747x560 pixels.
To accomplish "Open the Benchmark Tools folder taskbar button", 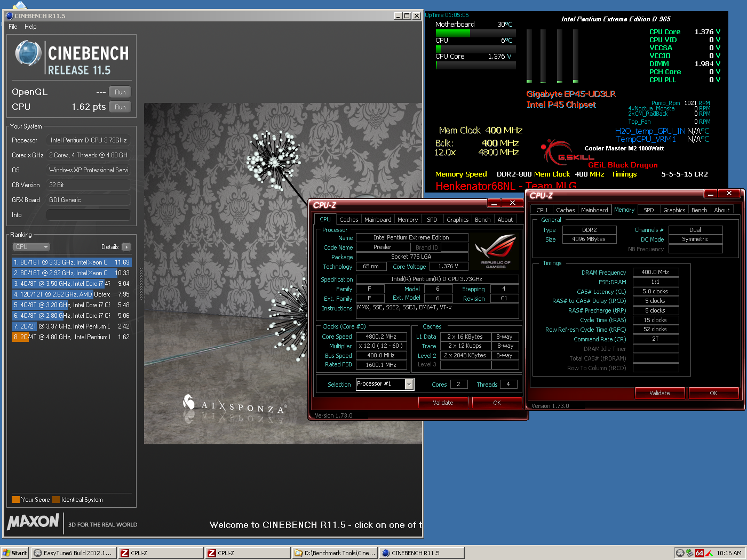I will 335,553.
